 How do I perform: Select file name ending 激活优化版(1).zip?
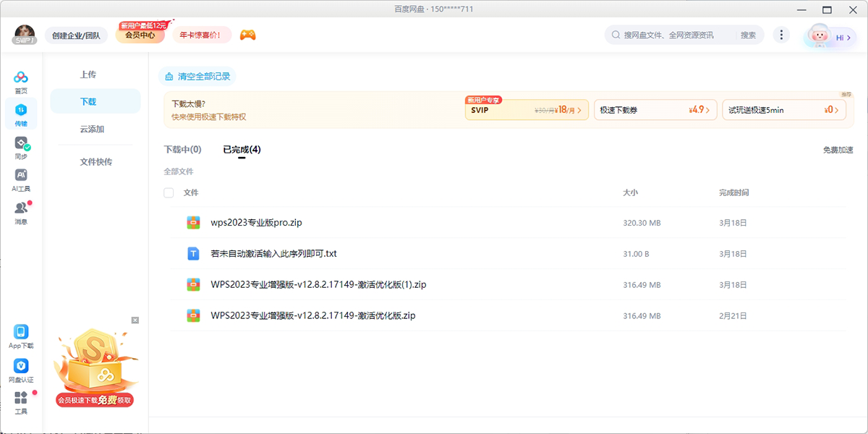pos(318,285)
